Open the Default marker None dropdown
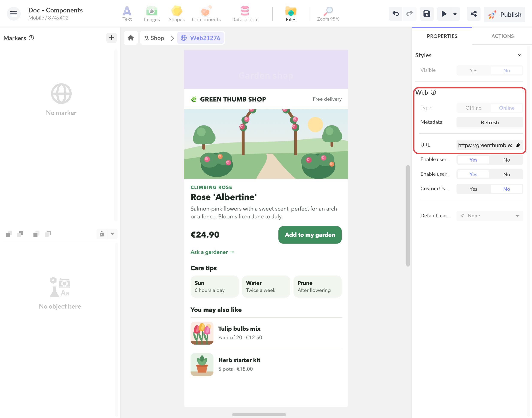Viewport: 532px width, 418px height. (x=490, y=216)
